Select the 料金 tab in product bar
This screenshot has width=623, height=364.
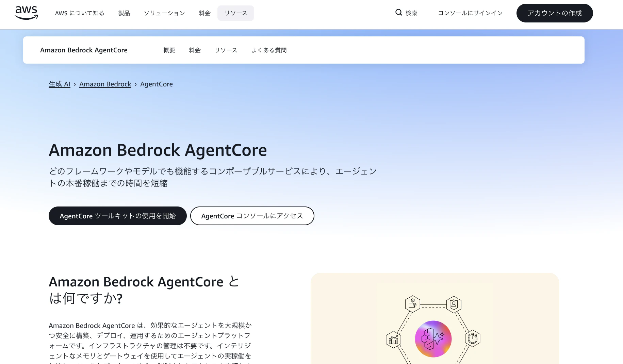pos(195,50)
